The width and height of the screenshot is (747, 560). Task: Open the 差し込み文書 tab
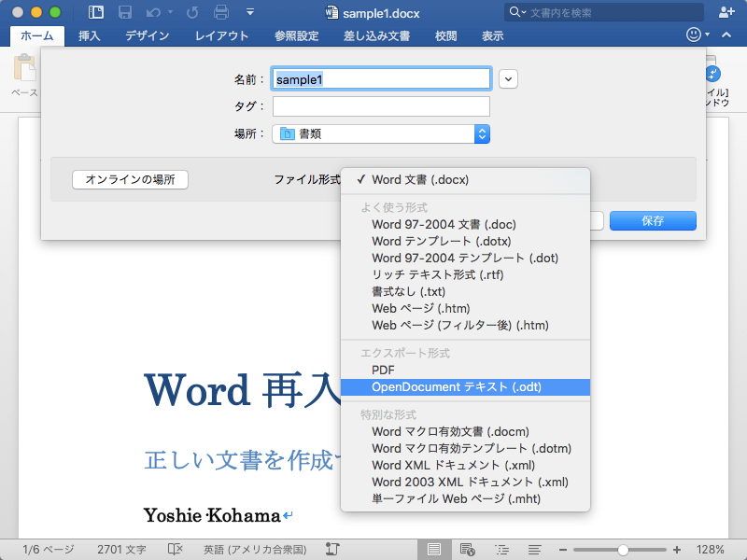[376, 35]
